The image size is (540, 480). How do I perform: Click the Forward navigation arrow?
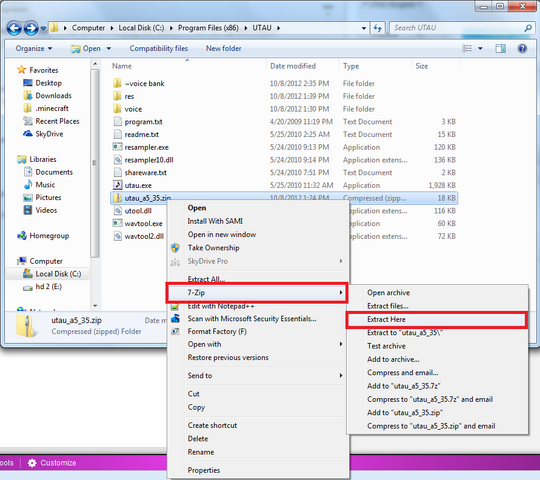(31, 28)
